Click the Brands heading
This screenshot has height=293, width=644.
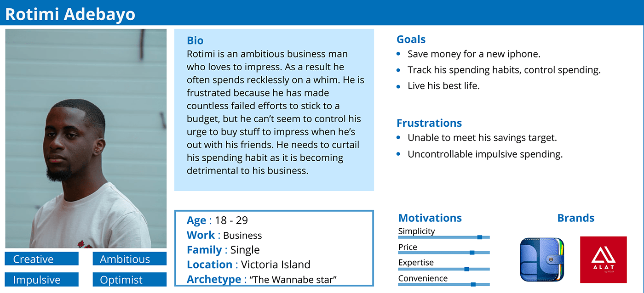(x=576, y=218)
